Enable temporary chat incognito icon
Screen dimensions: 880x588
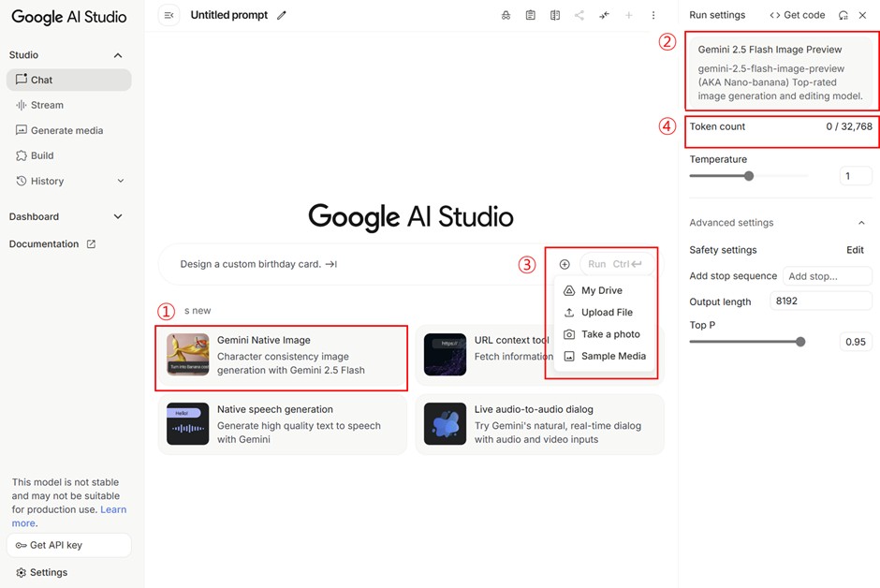click(x=506, y=15)
